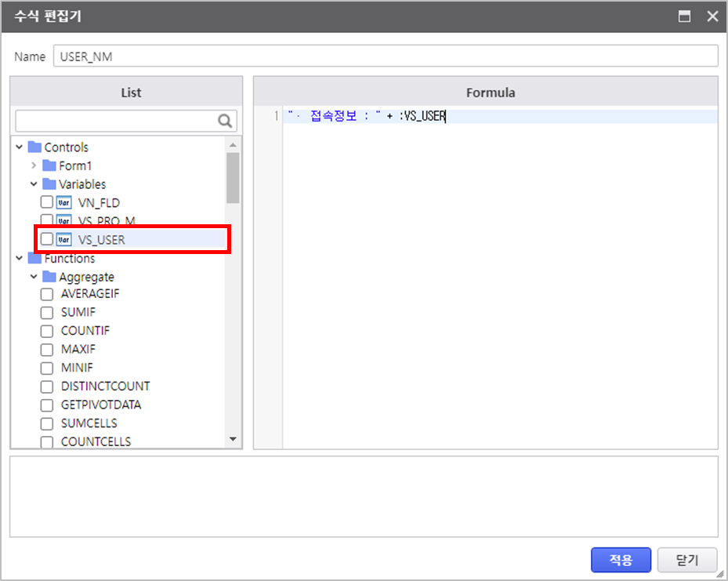Image resolution: width=728 pixels, height=581 pixels.
Task: Click the list scrollbar down arrow
Action: (233, 439)
